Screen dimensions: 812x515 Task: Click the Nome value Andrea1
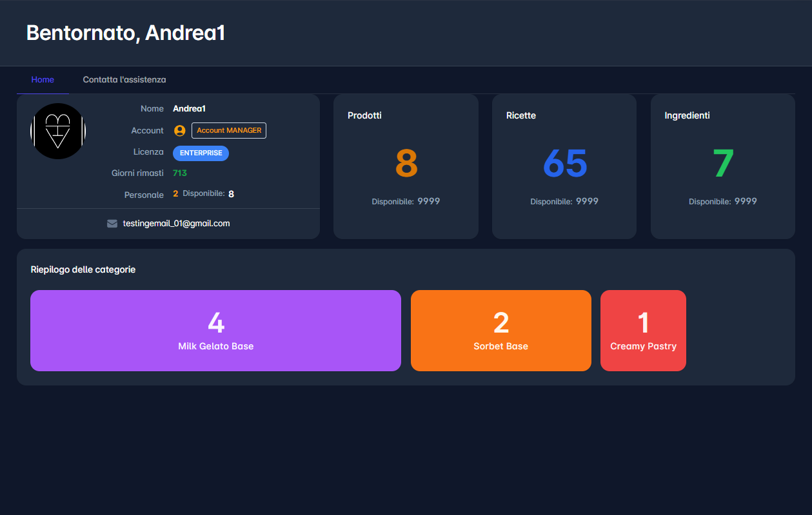[x=189, y=109]
